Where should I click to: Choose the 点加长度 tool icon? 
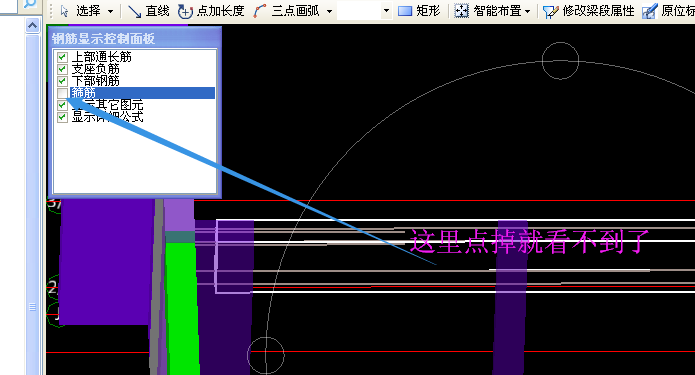pyautogui.click(x=185, y=11)
